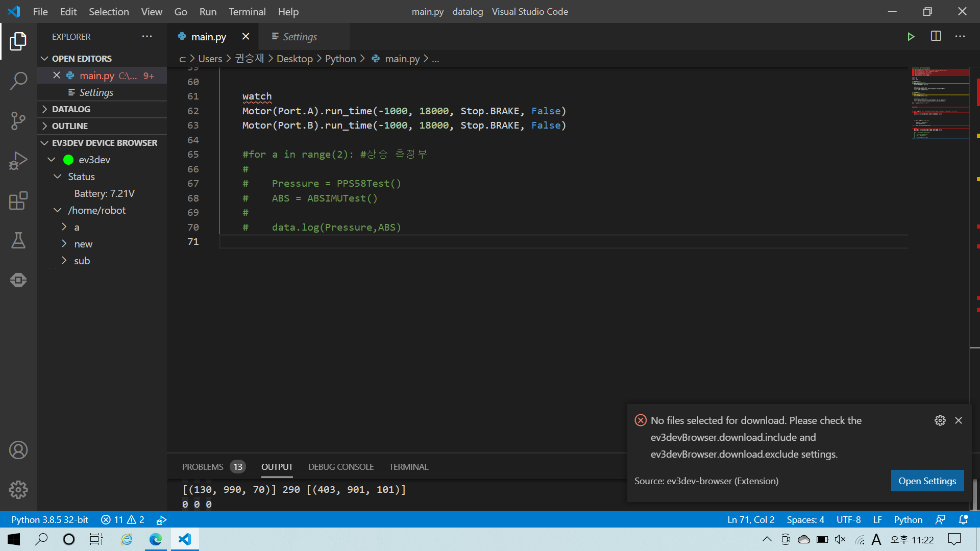The height and width of the screenshot is (551, 980).
Task: Toggle IME input mode A in tray
Action: 876,539
